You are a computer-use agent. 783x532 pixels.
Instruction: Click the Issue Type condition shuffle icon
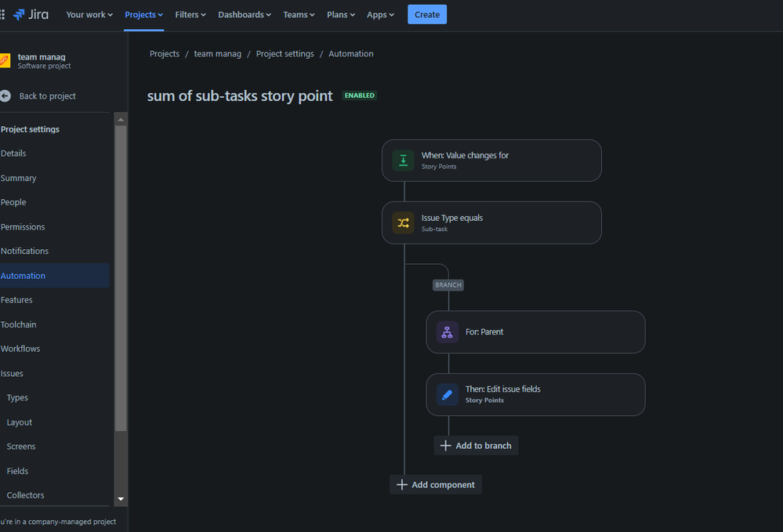[403, 223]
